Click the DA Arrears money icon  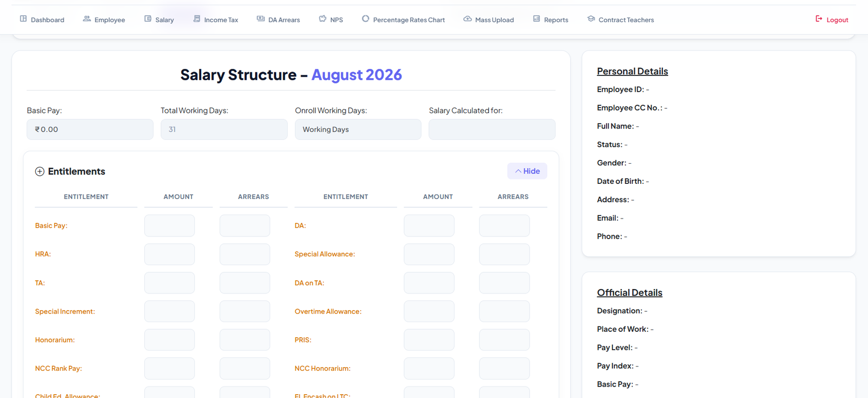point(261,19)
